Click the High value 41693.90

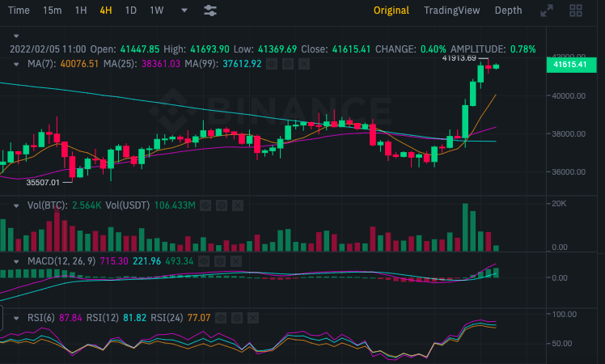pos(210,49)
